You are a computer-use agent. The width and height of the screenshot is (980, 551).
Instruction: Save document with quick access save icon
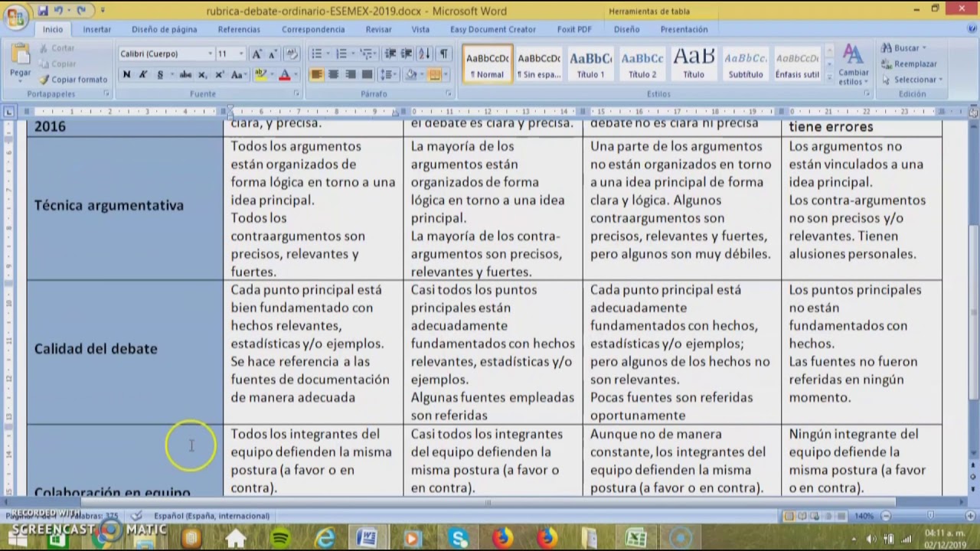pyautogui.click(x=43, y=11)
